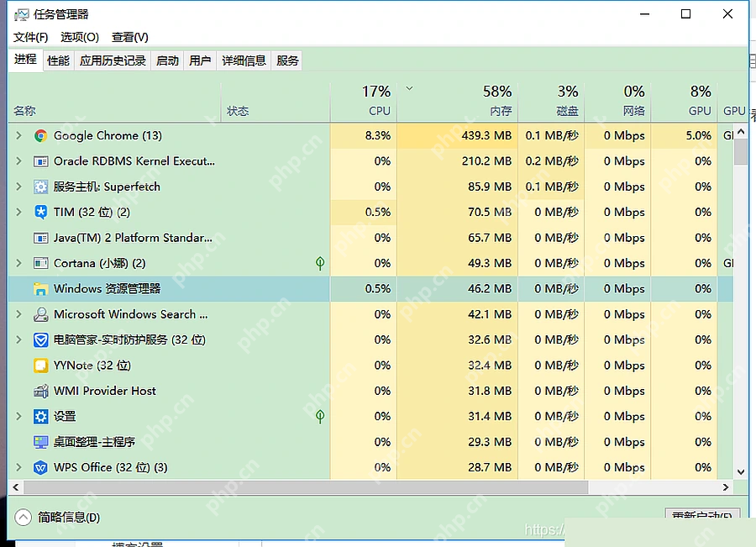Sort by the 8% GPU column header
This screenshot has width=756, height=547.
click(x=684, y=102)
